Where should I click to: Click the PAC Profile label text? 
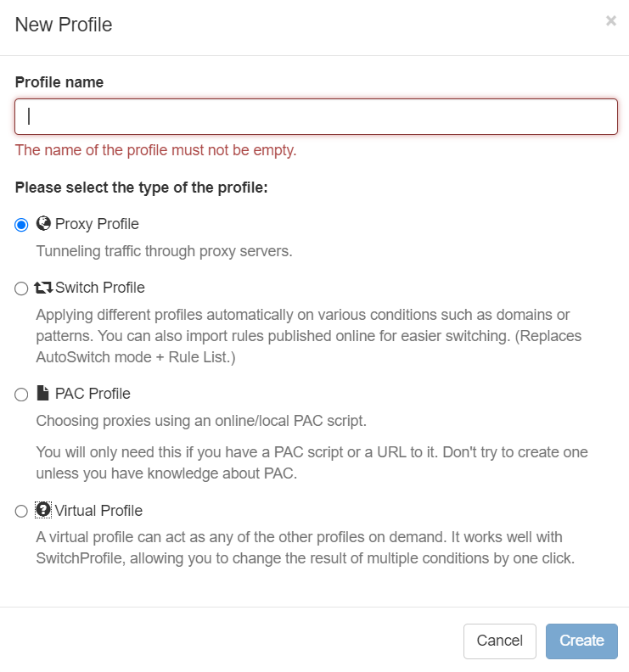(x=93, y=394)
